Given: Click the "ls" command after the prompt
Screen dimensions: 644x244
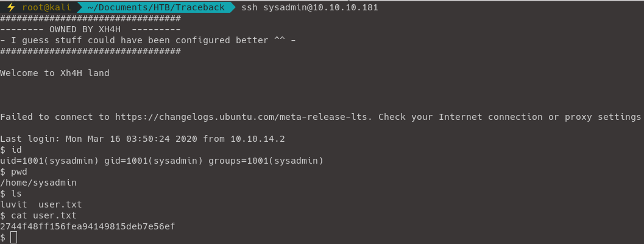Looking at the screenshot, I should click(16, 193).
